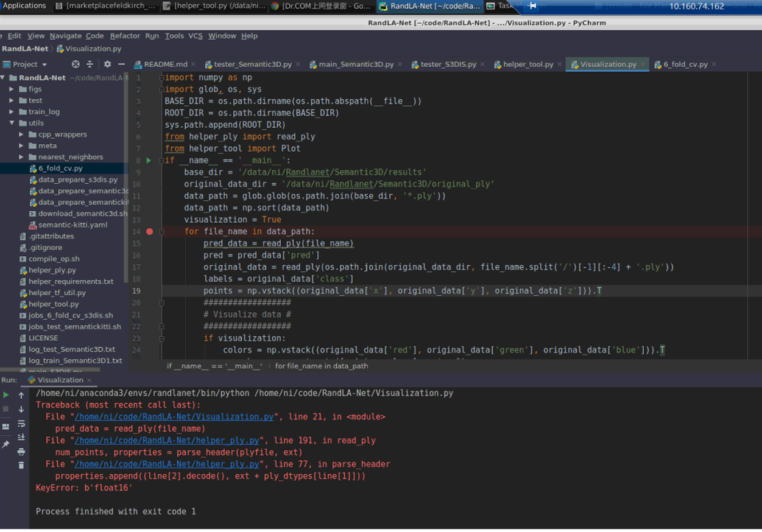Click the 'for file_name in data_path' breadcrumb

pyautogui.click(x=322, y=366)
